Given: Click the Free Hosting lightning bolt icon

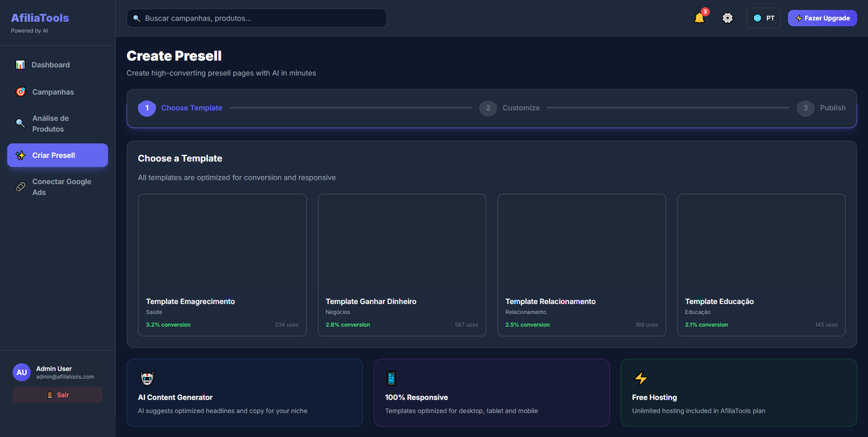Looking at the screenshot, I should 641,378.
